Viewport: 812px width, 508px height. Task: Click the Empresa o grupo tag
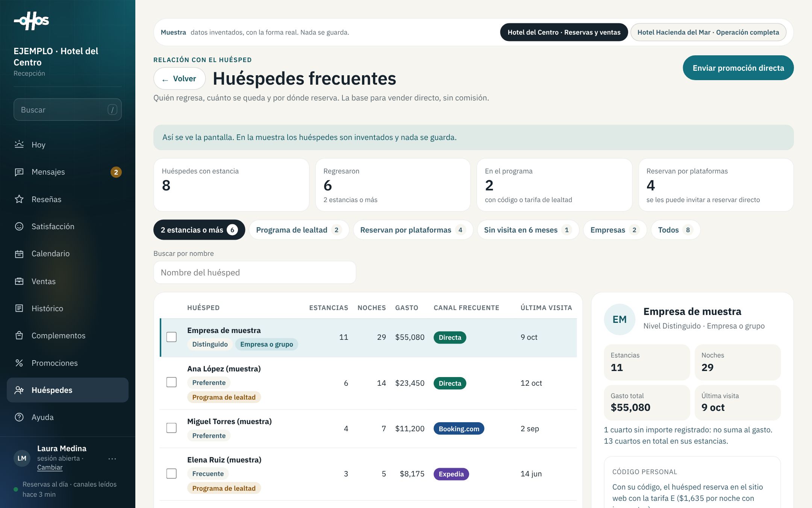coord(267,344)
